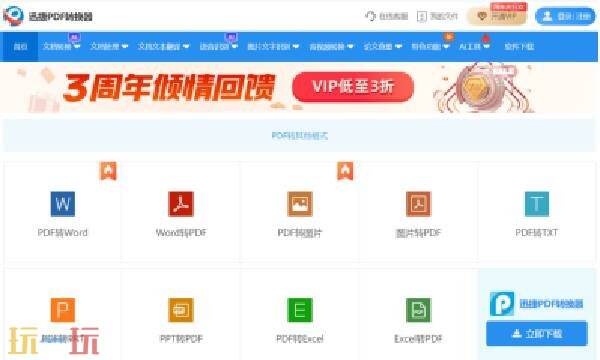Screen dimensions: 600x360
Task: Expand the 文档文本翻译 menu arrow
Action: click(186, 46)
